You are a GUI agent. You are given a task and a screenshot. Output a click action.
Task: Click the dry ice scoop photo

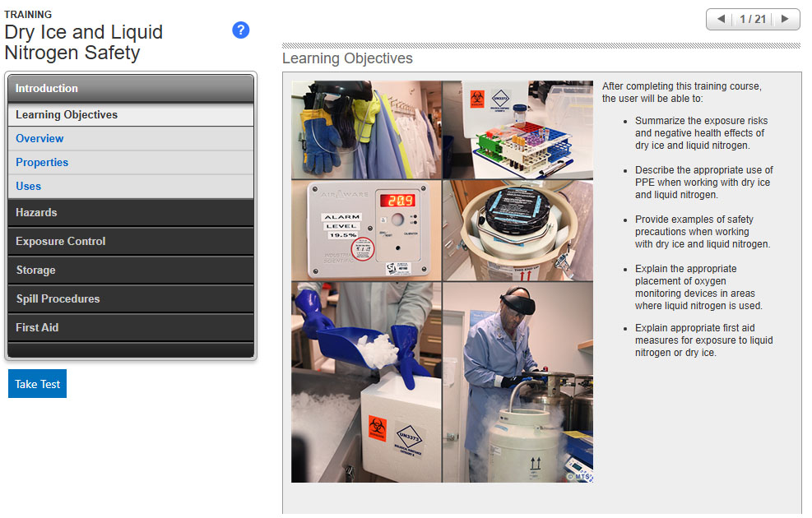tap(366, 382)
